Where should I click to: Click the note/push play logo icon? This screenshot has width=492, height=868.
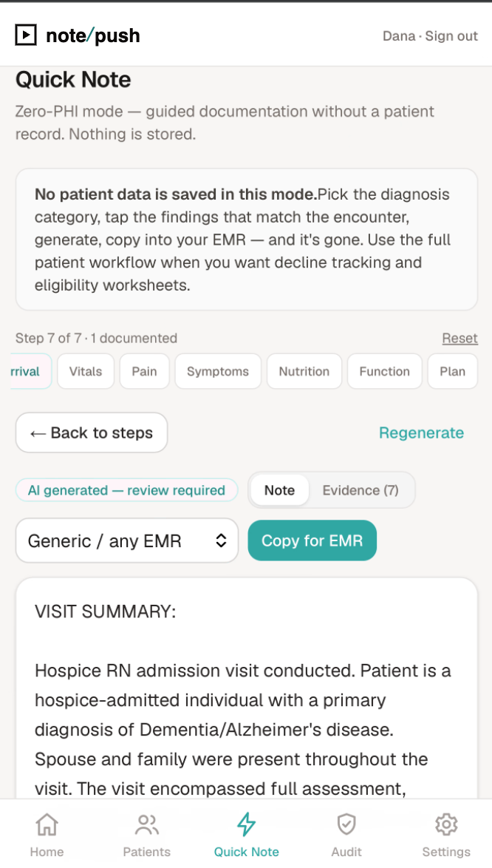25,35
